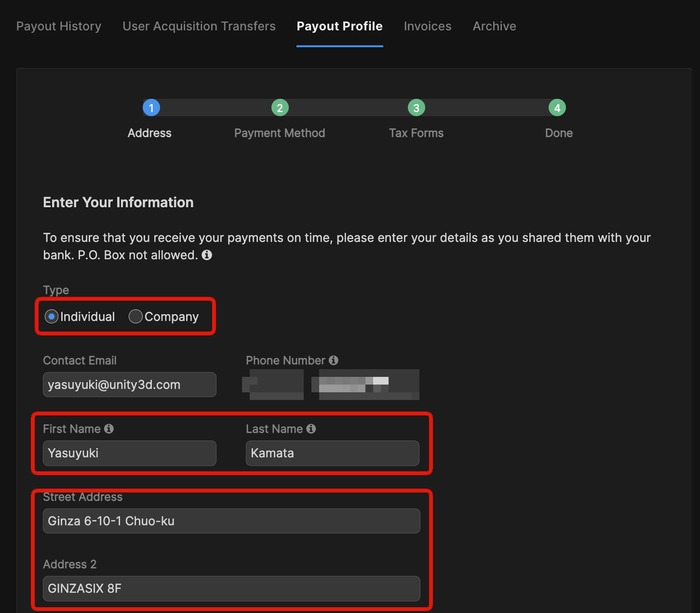
Task: Switch to User Acquisition Transfers tab
Action: (x=199, y=26)
